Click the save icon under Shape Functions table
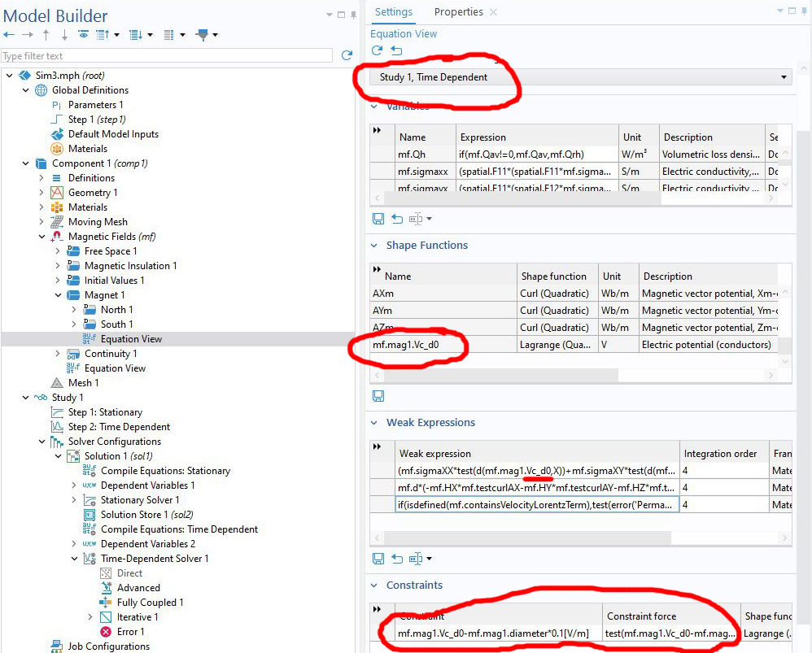Viewport: 812px width, 653px height. [378, 396]
